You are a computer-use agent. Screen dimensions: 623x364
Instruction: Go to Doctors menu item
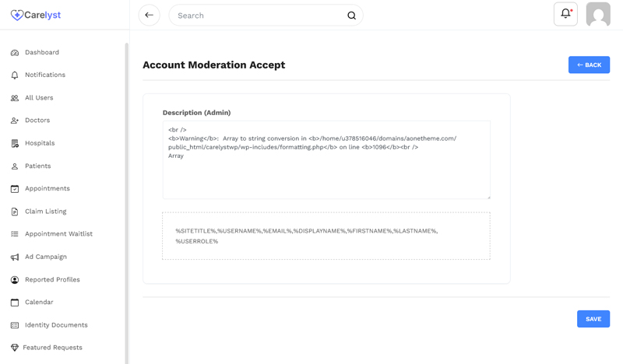pos(37,121)
